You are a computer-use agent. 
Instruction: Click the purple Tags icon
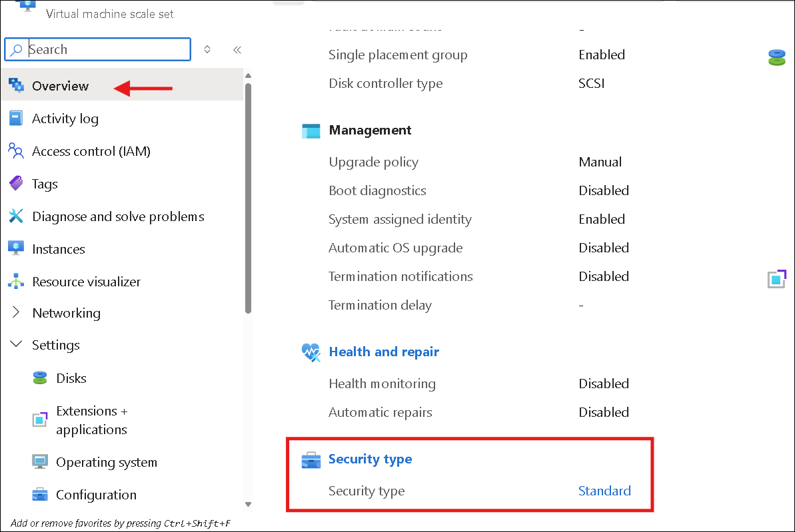16,184
